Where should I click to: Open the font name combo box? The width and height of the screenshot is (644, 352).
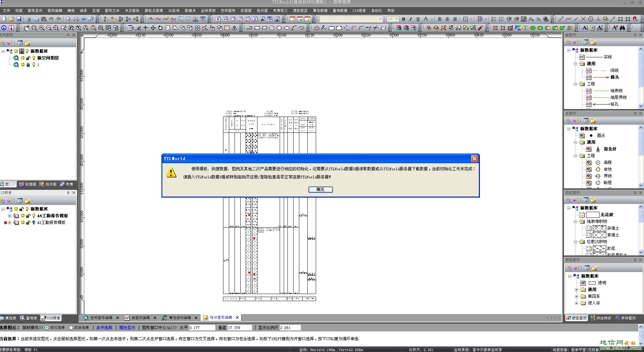[x=351, y=19]
